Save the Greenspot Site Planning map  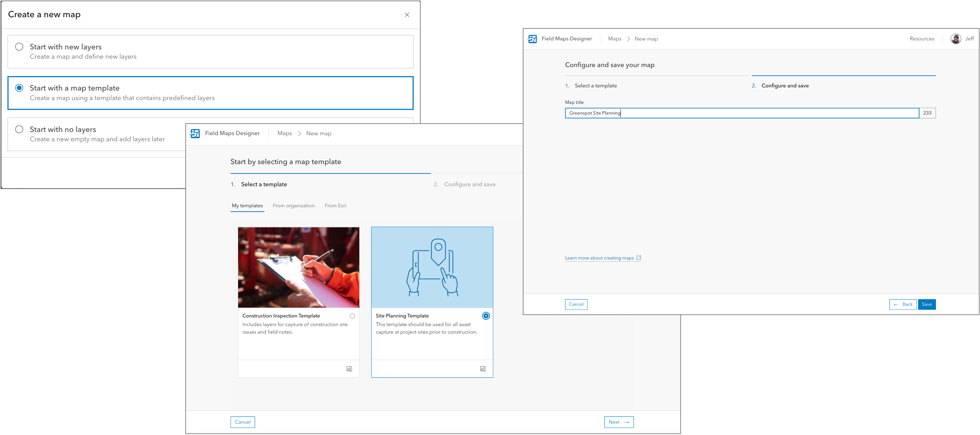point(927,304)
